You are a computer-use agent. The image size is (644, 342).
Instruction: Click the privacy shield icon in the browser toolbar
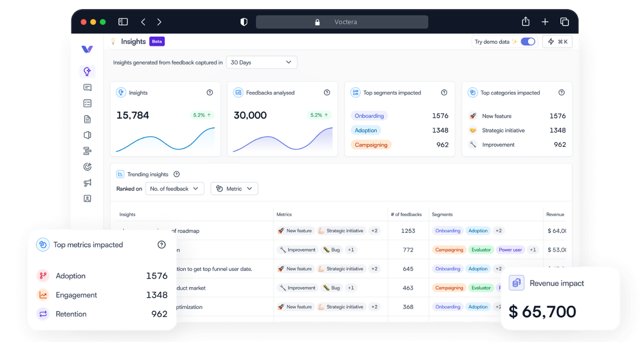pyautogui.click(x=244, y=22)
